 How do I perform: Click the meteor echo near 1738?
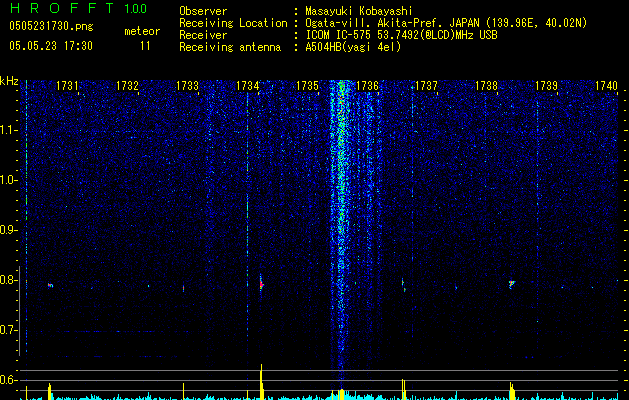(x=511, y=284)
